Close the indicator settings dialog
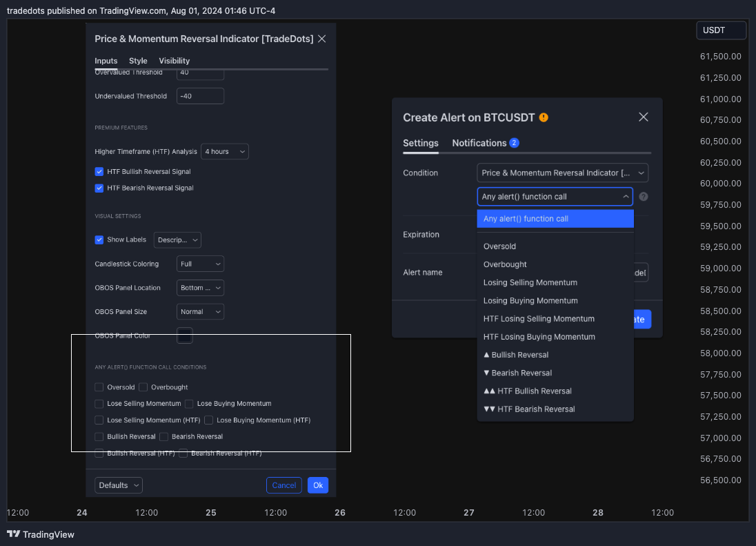The width and height of the screenshot is (756, 546). pyautogui.click(x=322, y=39)
